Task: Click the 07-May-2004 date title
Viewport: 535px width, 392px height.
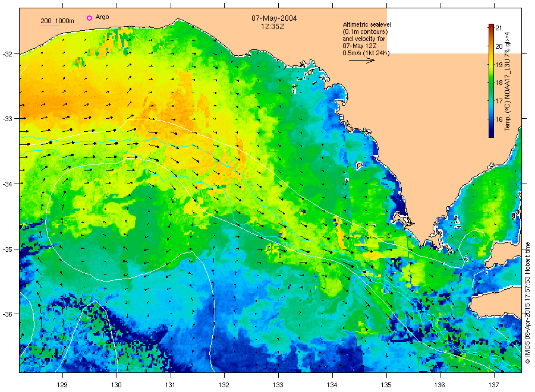Action: pos(274,18)
